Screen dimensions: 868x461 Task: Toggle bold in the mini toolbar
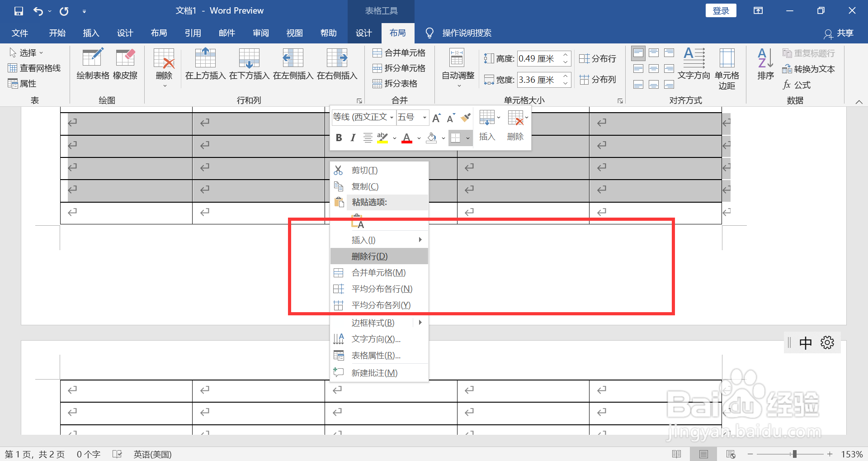click(x=339, y=138)
